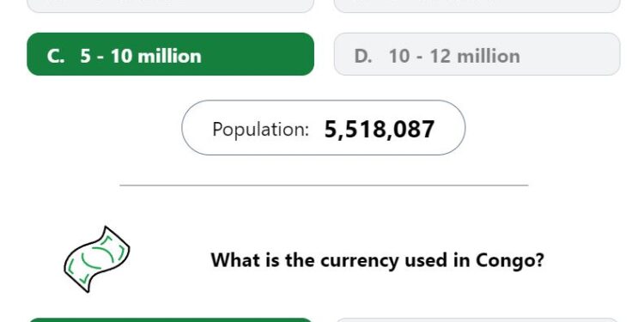Click the word "currency" in the question
The height and width of the screenshot is (322, 644).
click(360, 261)
